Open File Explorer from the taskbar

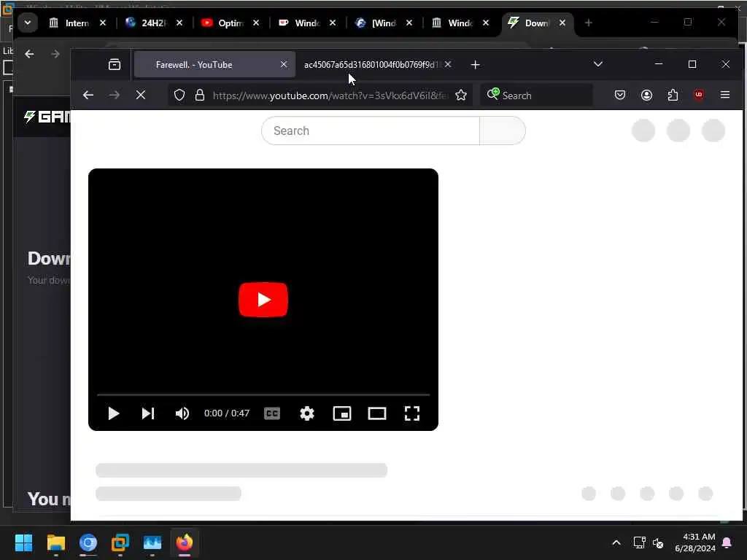(x=55, y=542)
